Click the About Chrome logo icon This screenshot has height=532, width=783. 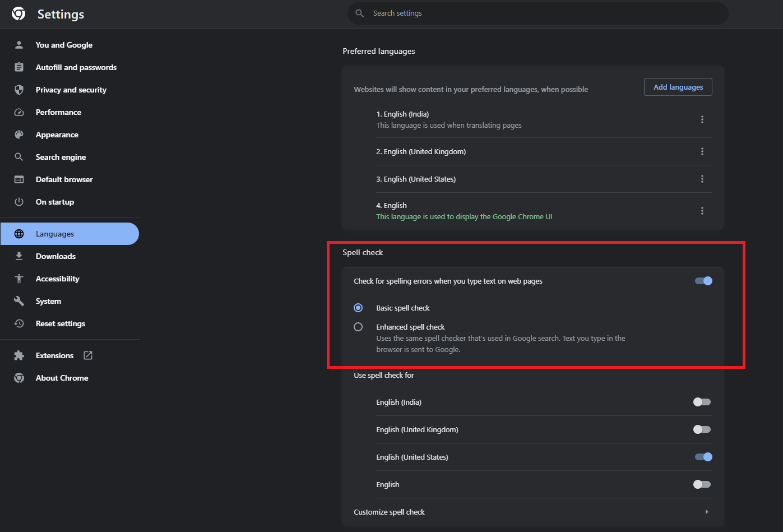[19, 378]
